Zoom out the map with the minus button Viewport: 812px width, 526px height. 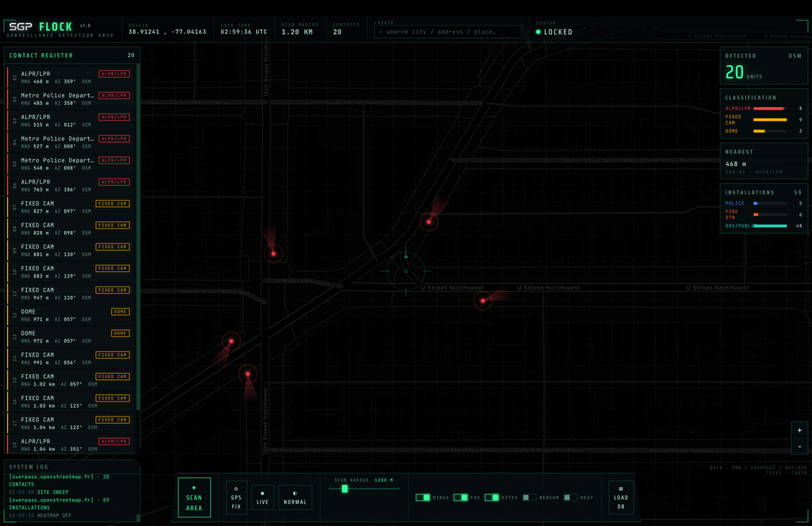(799, 446)
